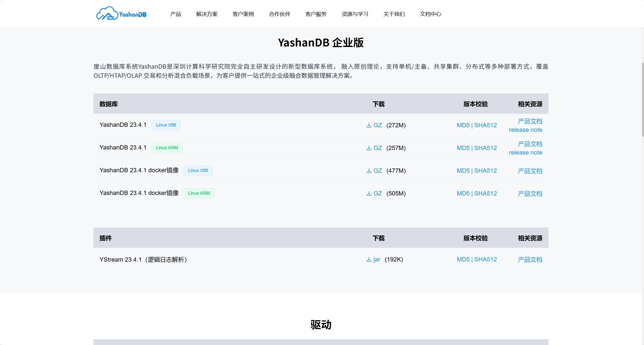
Task: Click Linux X86 tag beside YashanDB 23.4.1
Action: tap(166, 125)
